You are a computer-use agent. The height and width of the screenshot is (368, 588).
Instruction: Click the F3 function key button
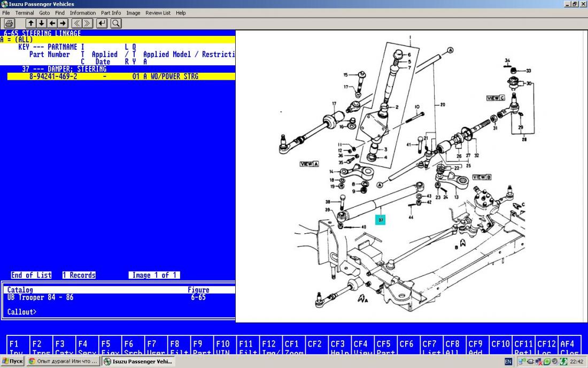pos(64,345)
